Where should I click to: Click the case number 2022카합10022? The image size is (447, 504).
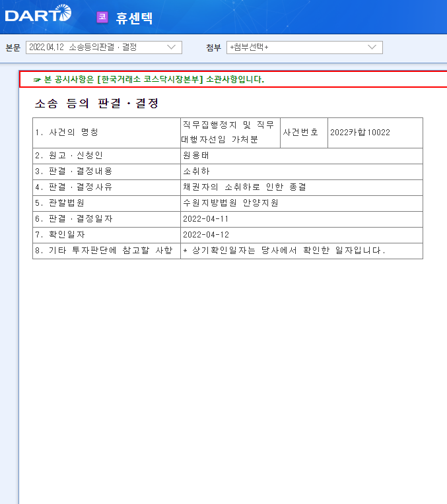[360, 133]
